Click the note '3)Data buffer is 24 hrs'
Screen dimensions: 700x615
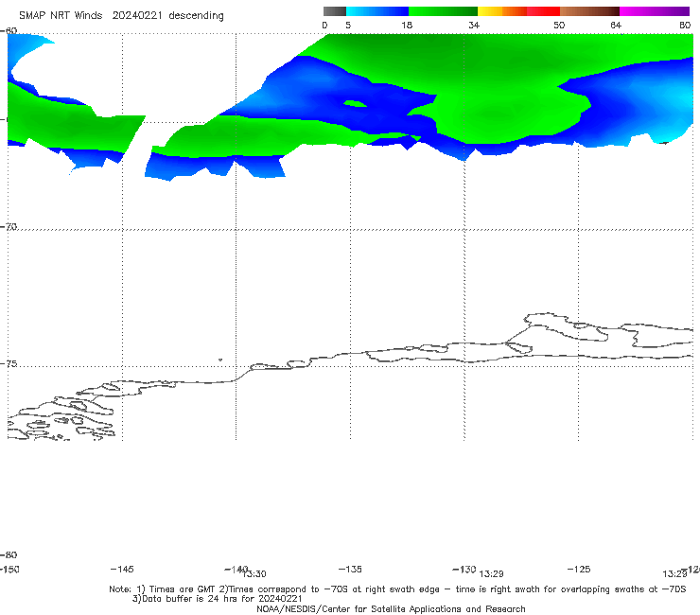coord(217,599)
